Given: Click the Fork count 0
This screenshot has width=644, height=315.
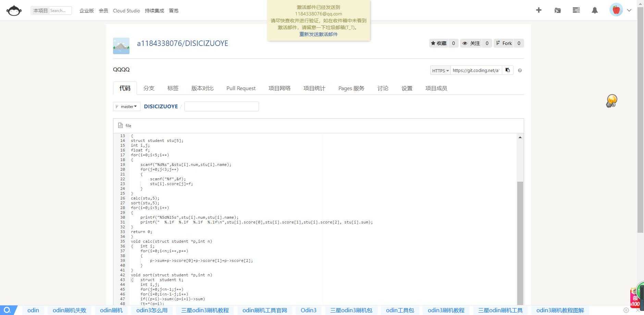Looking at the screenshot, I should (x=519, y=43).
